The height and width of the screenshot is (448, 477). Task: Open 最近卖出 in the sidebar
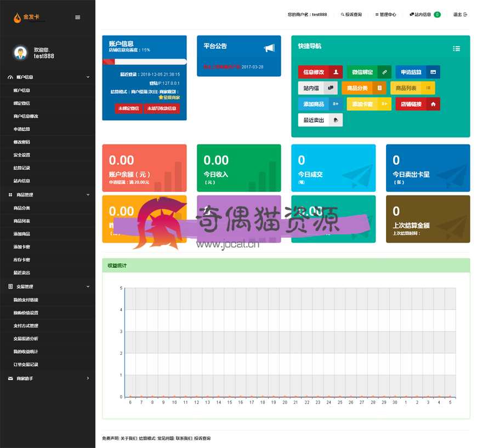click(x=21, y=273)
